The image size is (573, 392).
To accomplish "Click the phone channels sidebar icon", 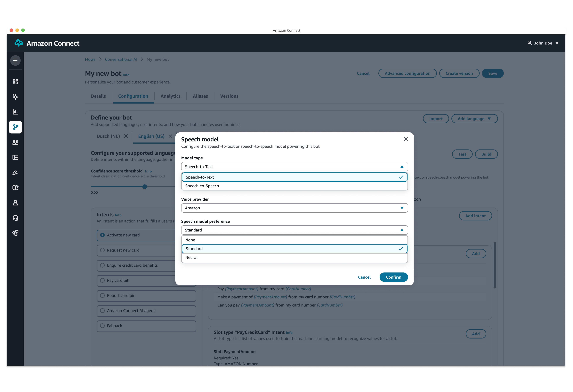I will tap(15, 233).
